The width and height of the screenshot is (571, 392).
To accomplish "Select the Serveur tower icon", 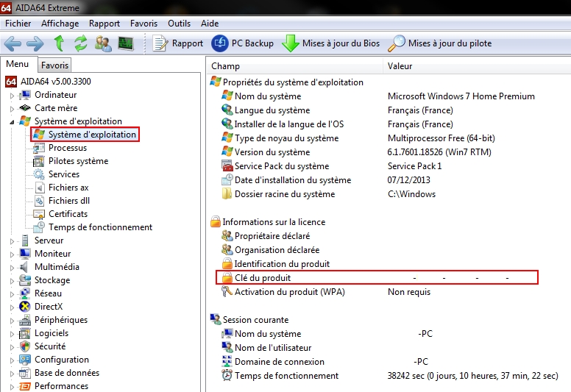I will [x=25, y=240].
